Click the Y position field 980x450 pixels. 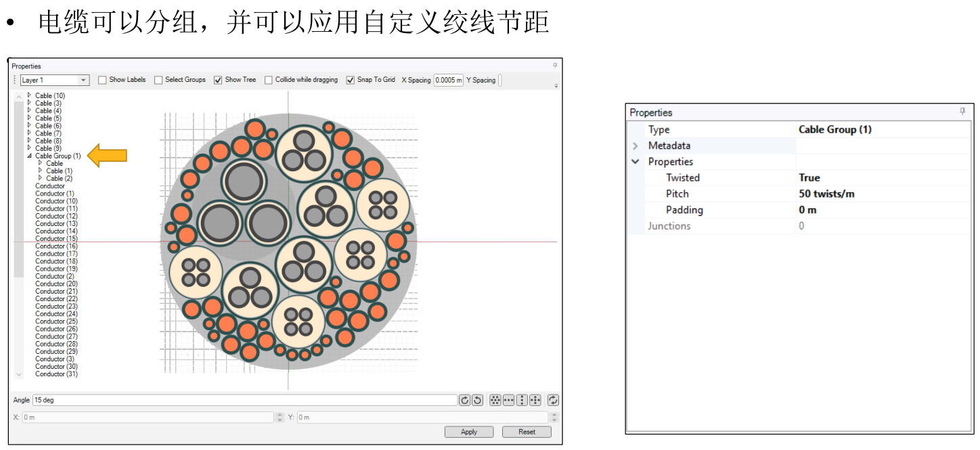coord(422,418)
